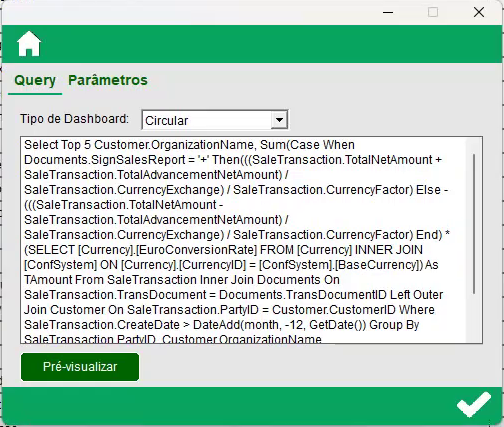The width and height of the screenshot is (504, 427).
Task: Select the Circular combo box field
Action: tap(215, 120)
